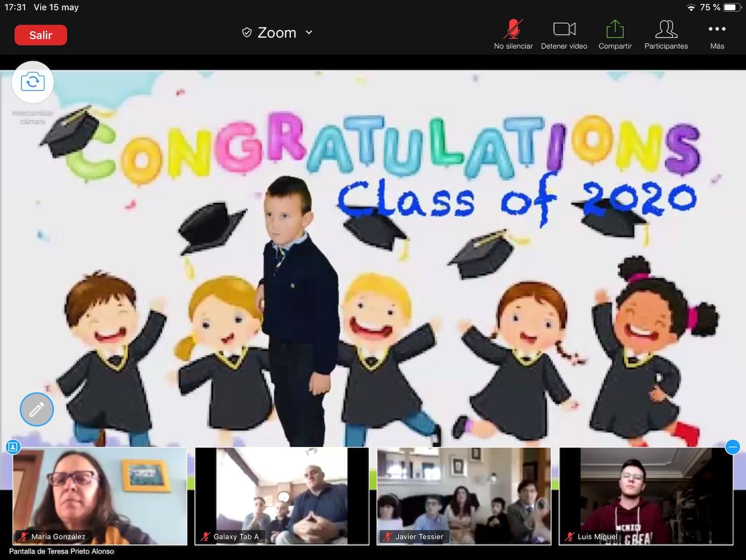This screenshot has width=746, height=560.
Task: Open the Zoom meeting info dropdown chevron
Action: 308,32
